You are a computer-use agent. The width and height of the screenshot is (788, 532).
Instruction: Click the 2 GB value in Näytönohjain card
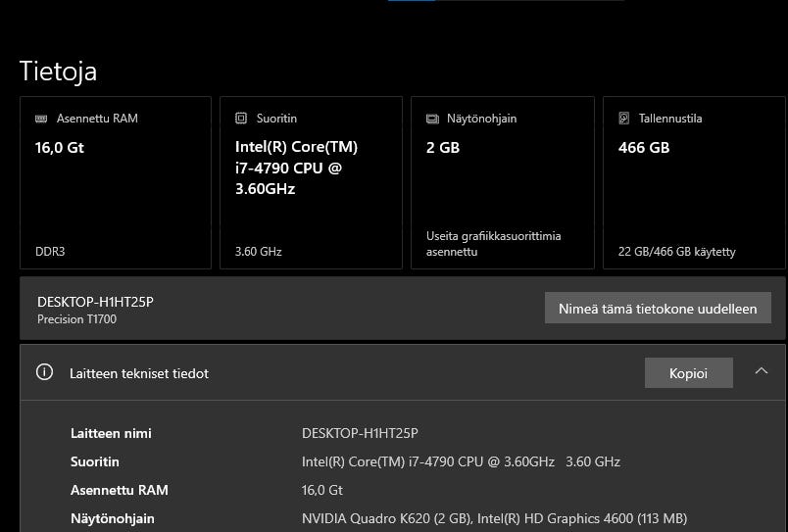[x=443, y=147]
